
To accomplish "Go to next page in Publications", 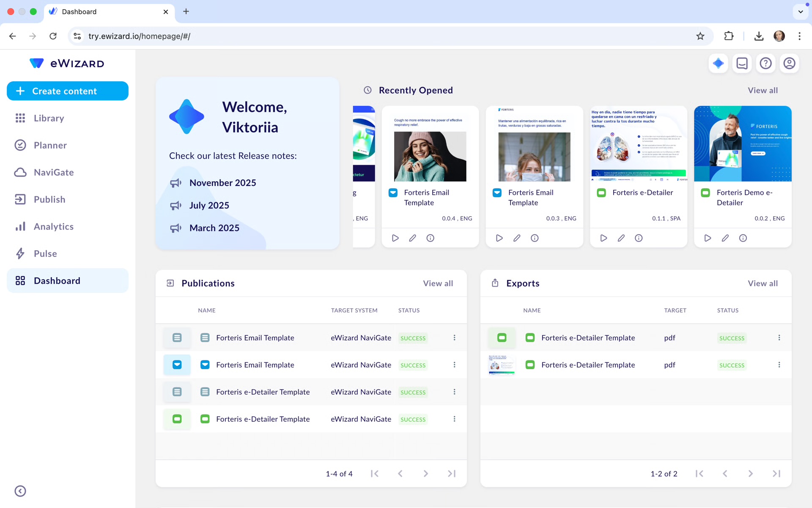I will click(425, 474).
